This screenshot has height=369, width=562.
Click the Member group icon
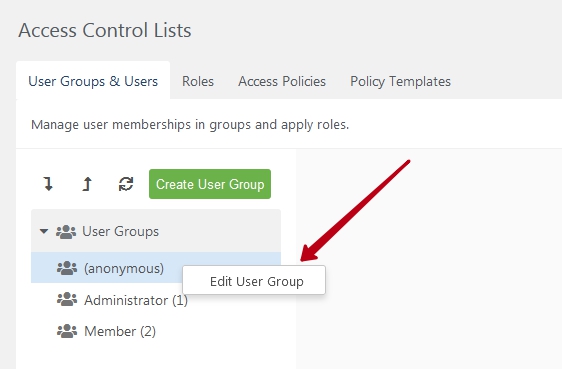click(67, 331)
